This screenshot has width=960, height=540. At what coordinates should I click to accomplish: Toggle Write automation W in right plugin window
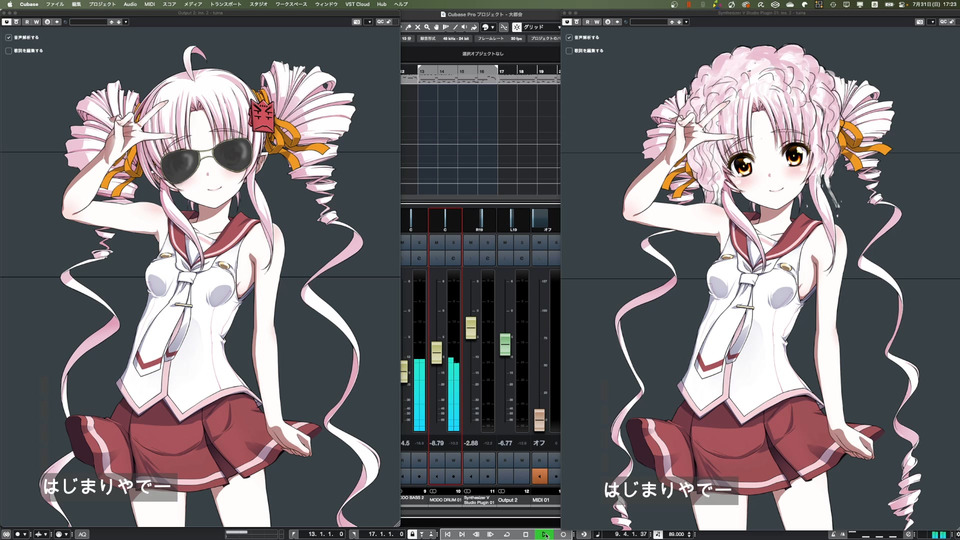598,22
